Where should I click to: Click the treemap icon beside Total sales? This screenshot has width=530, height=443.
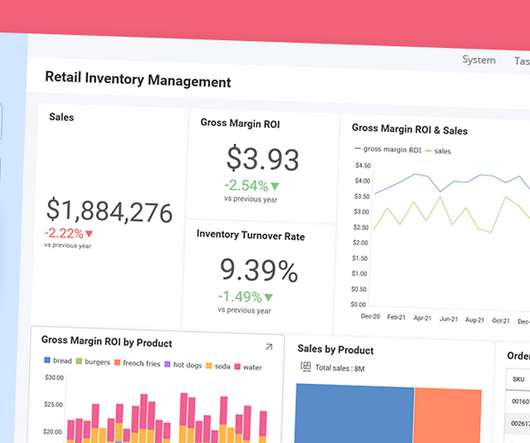[306, 367]
